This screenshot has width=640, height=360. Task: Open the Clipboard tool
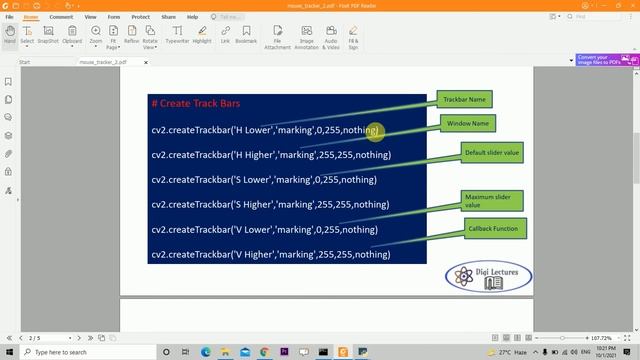[x=72, y=33]
